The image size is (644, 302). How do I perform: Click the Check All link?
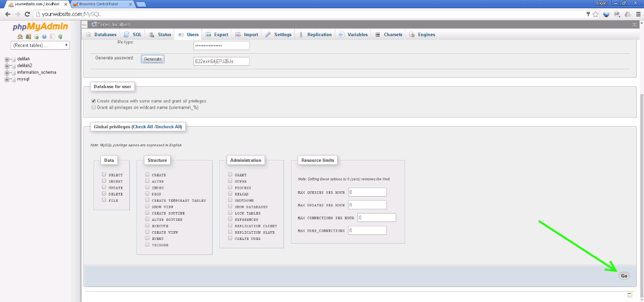click(x=143, y=127)
